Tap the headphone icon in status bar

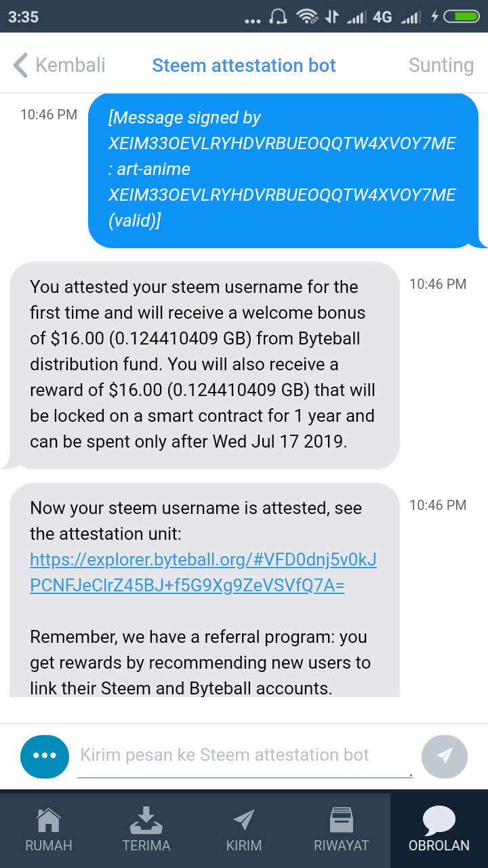coord(279,17)
